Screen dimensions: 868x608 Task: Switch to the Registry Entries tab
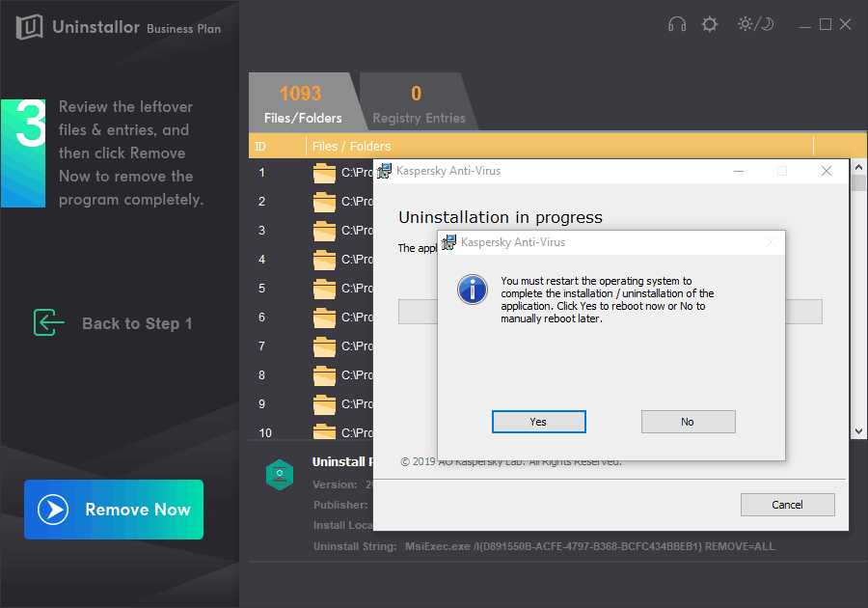(420, 103)
